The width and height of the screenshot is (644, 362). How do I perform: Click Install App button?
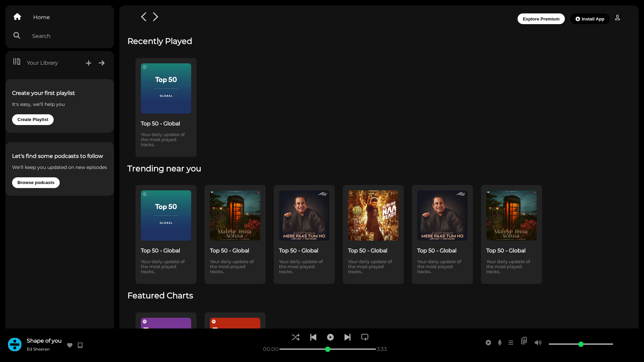click(590, 19)
